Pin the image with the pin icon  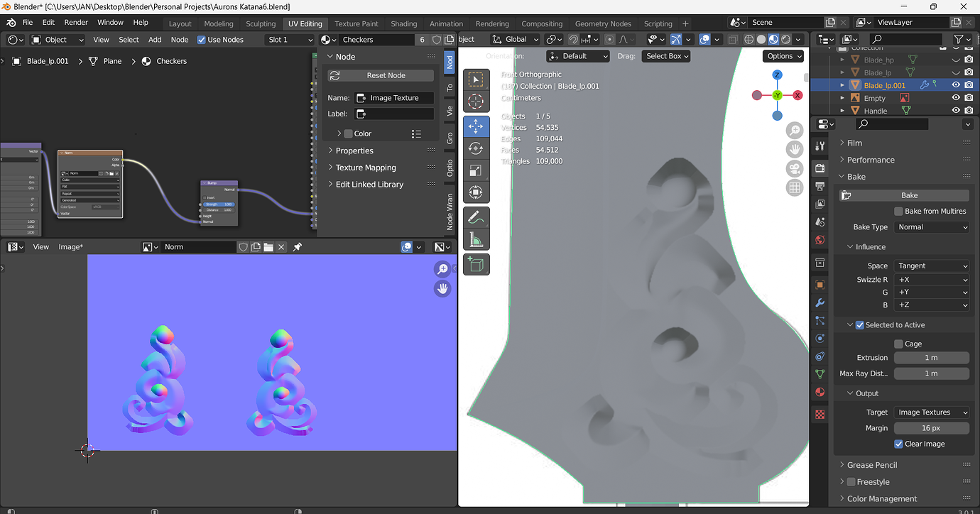298,247
